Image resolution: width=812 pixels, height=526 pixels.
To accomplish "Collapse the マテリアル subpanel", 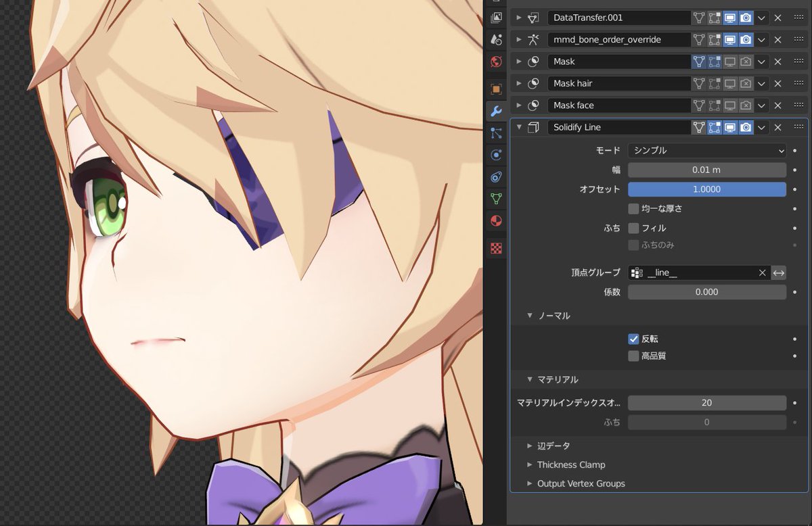I will tap(531, 380).
